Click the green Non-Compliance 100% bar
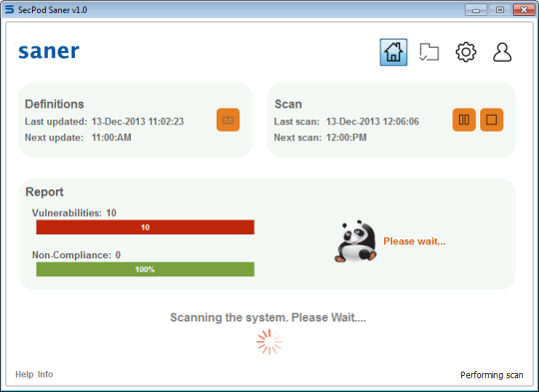539x392 pixels. coord(145,269)
